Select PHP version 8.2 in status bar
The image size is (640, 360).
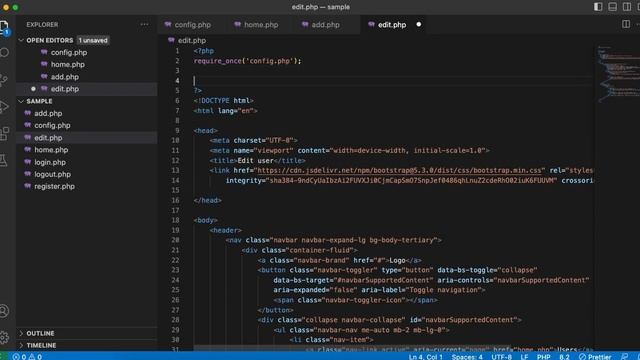click(x=564, y=356)
